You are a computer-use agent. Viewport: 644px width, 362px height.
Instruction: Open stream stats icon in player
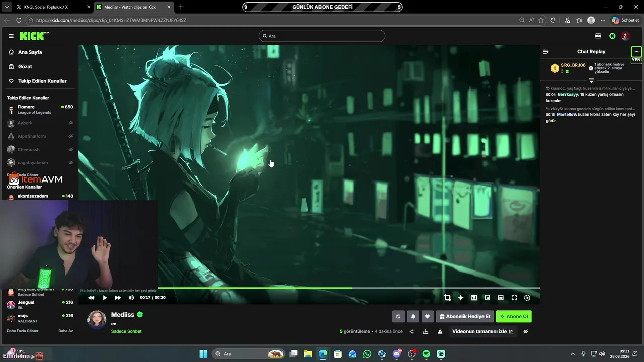(x=474, y=298)
